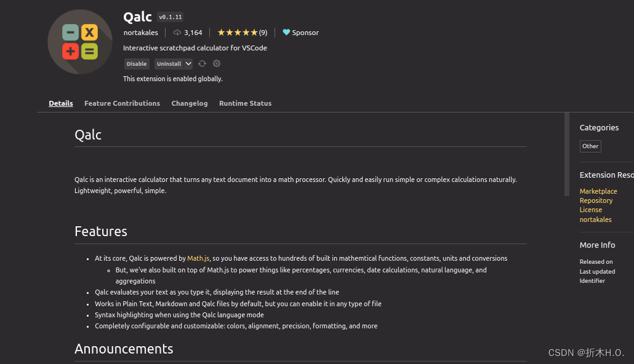Click the 'Qalc evaluates your text' bullet
Screen dimensions: 634x364
coord(217,292)
